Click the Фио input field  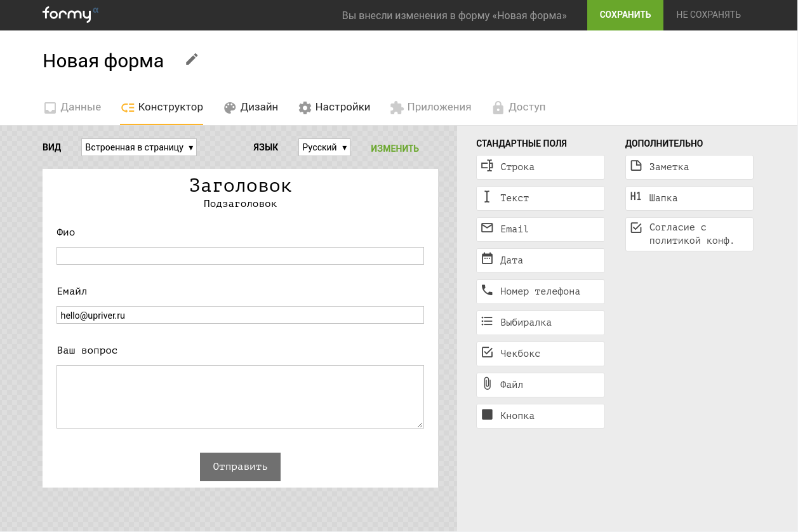tap(240, 256)
